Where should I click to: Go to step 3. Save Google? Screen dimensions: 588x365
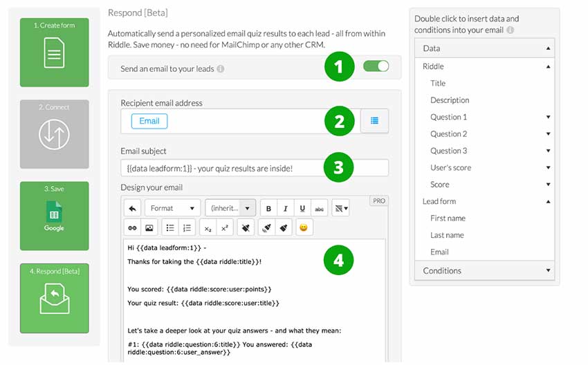(x=55, y=216)
